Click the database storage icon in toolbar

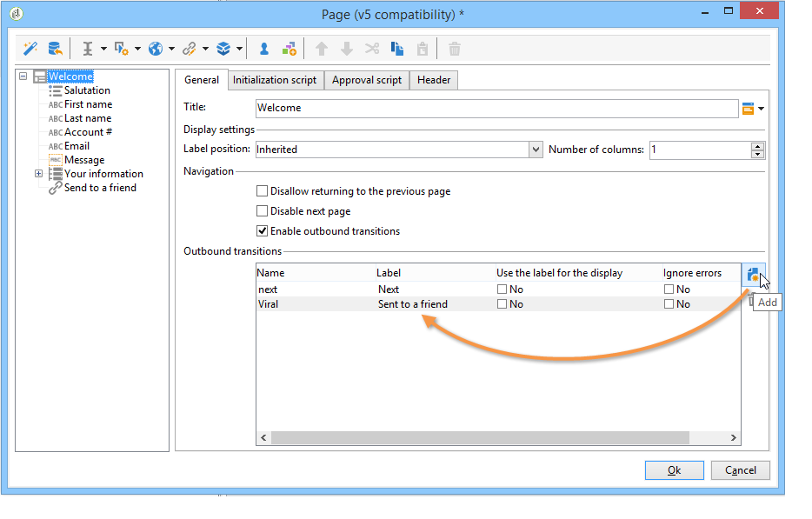tap(55, 49)
